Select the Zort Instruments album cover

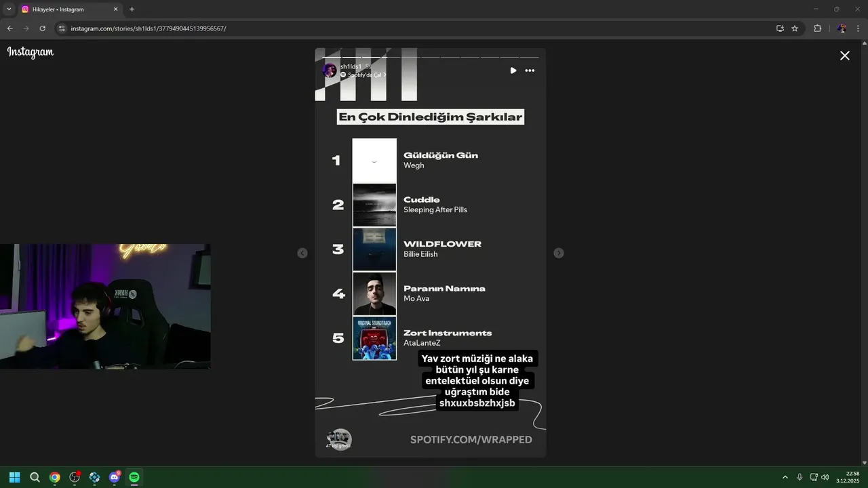click(x=374, y=338)
